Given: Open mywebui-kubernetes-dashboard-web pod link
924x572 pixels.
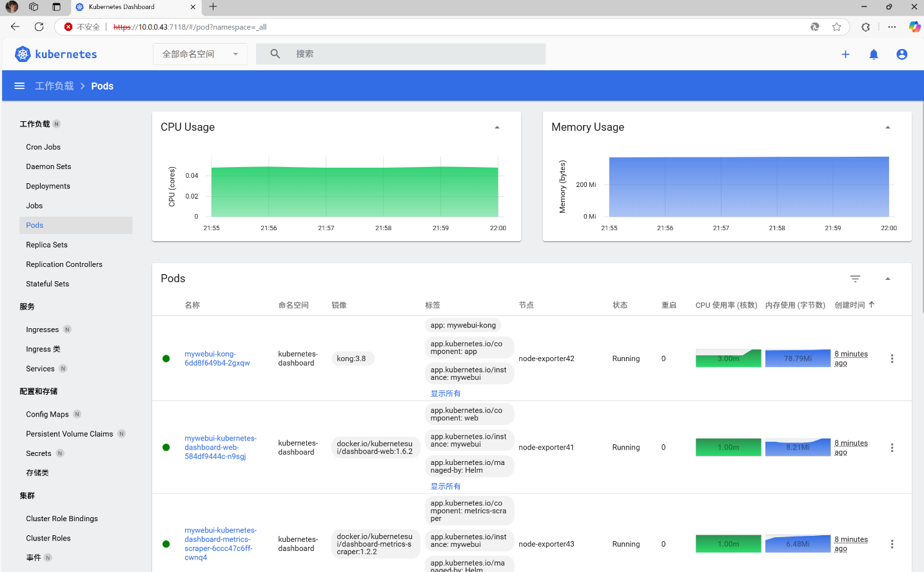Looking at the screenshot, I should 221,448.
